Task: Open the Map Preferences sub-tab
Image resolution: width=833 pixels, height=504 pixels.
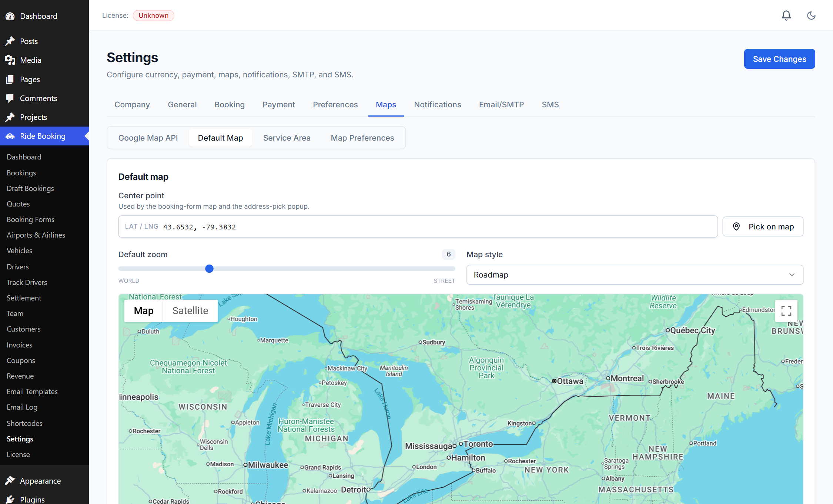Action: pyautogui.click(x=362, y=138)
